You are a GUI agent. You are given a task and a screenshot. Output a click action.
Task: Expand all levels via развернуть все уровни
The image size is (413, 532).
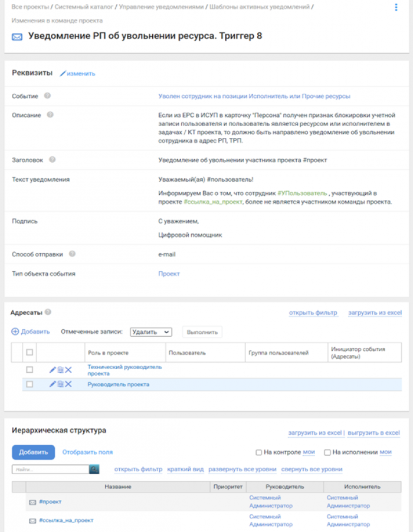241,469
